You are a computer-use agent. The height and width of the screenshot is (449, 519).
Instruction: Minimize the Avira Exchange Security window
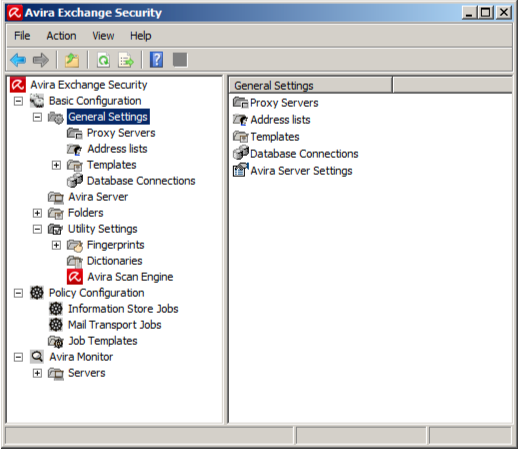pyautogui.click(x=469, y=13)
